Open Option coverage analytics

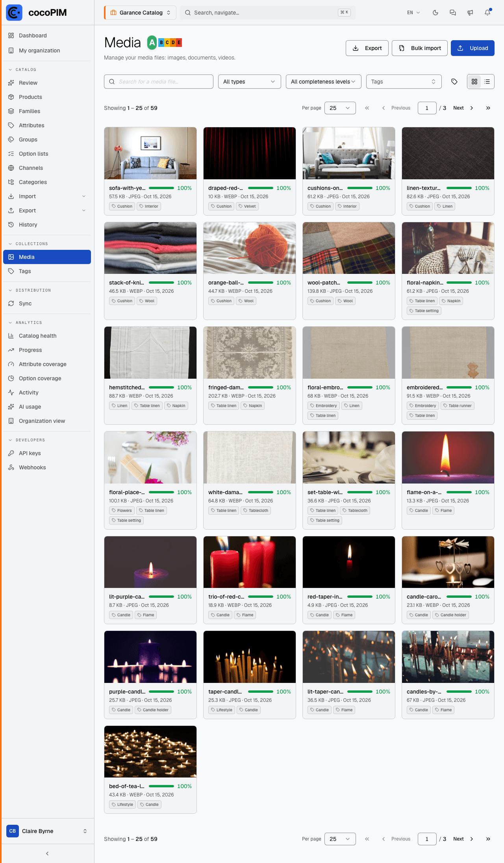[47, 378]
